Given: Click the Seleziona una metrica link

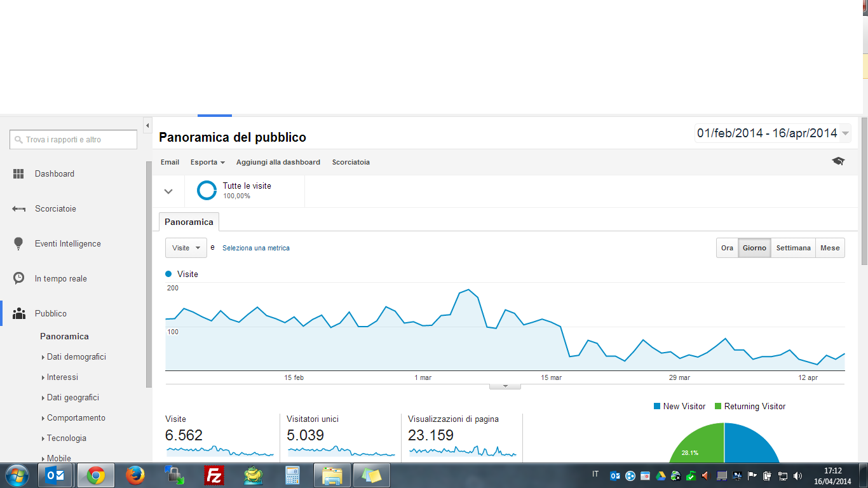Looking at the screenshot, I should [x=256, y=248].
